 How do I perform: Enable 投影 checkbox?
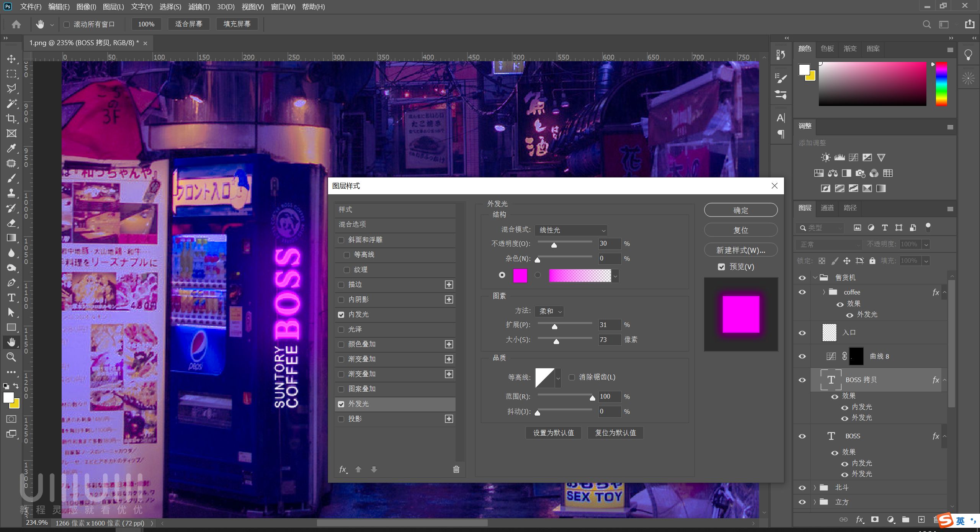click(x=341, y=419)
